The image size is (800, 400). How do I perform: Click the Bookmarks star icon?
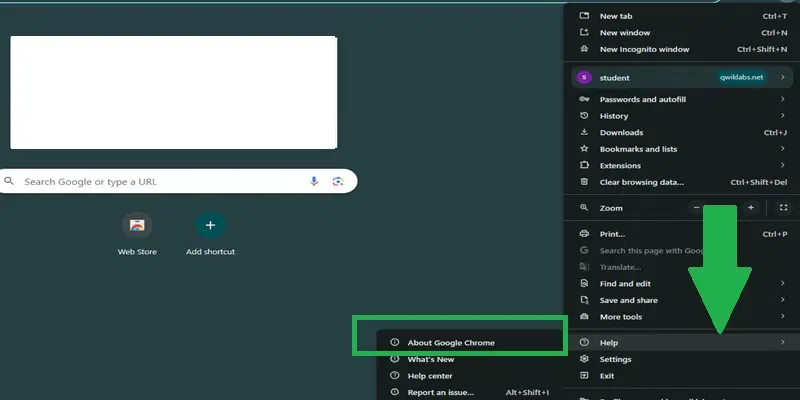(584, 149)
